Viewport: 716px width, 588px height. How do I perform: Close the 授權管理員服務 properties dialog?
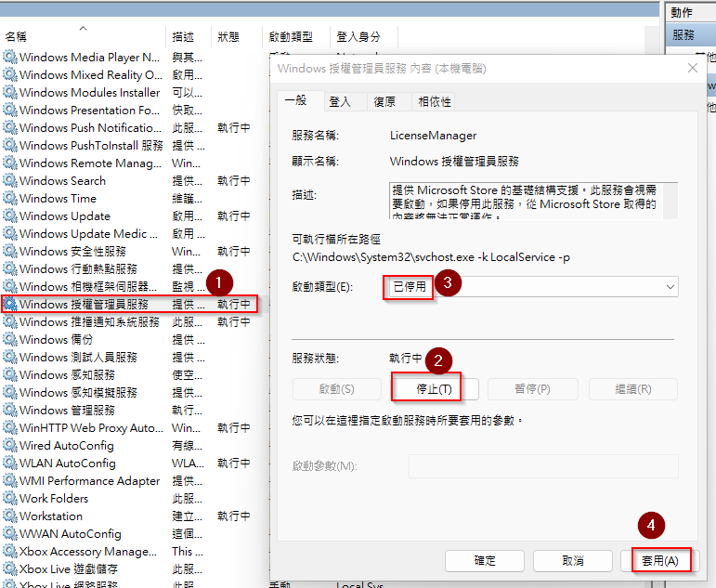(693, 68)
